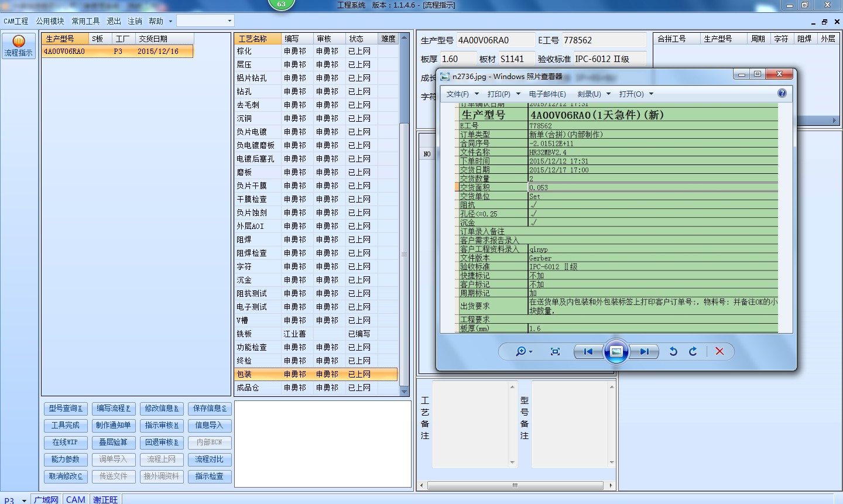The image size is (843, 504).
Task: Open the CAM工程 menu
Action: click(x=16, y=21)
